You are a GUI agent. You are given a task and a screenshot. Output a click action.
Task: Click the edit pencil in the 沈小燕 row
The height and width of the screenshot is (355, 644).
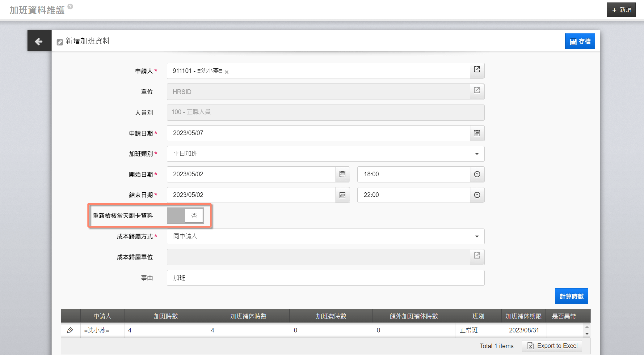pos(70,330)
